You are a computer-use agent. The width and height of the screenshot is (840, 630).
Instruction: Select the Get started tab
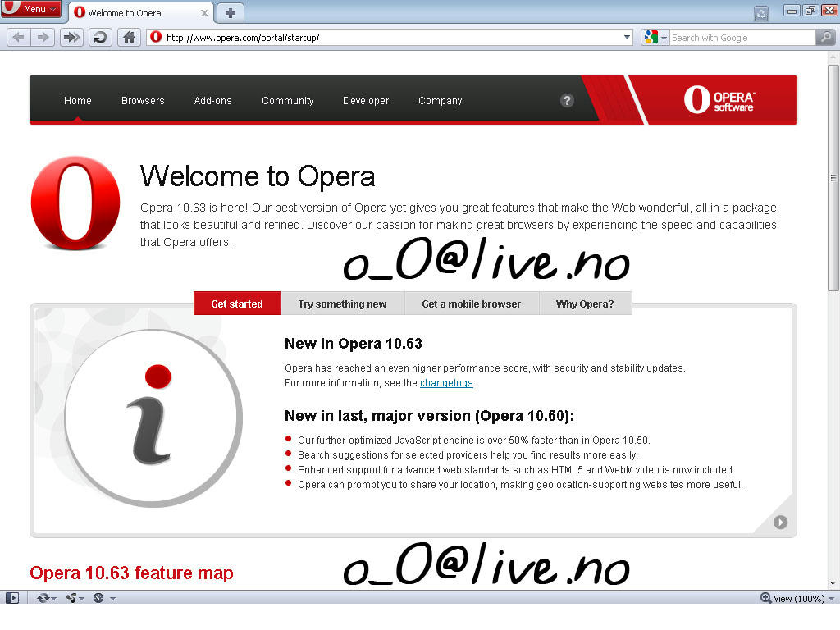click(237, 304)
